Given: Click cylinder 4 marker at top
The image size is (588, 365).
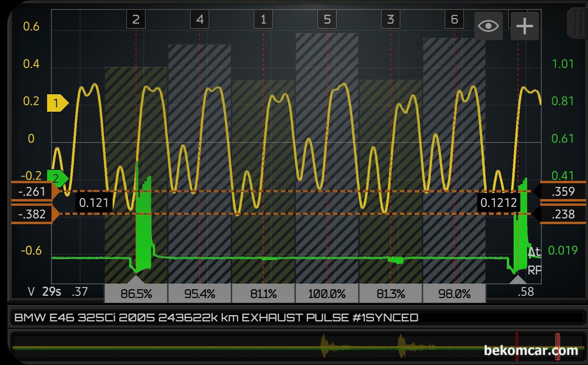Looking at the screenshot, I should (199, 19).
